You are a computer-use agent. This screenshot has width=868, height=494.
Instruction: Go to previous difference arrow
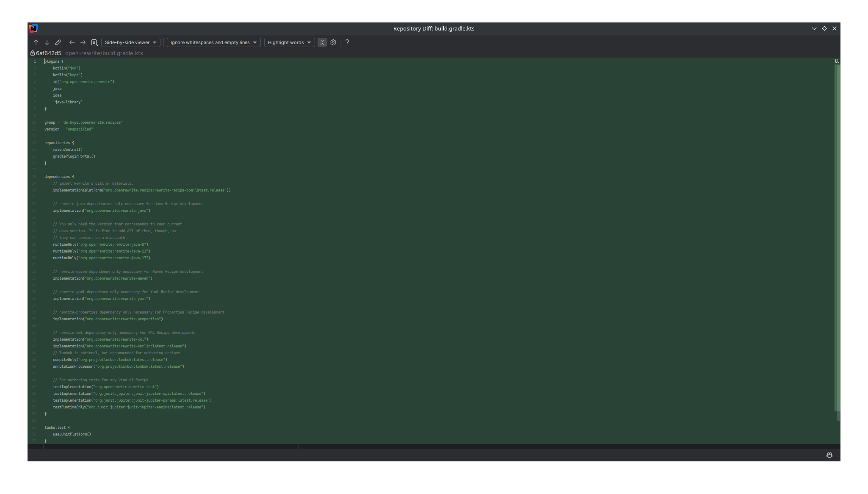click(x=36, y=42)
